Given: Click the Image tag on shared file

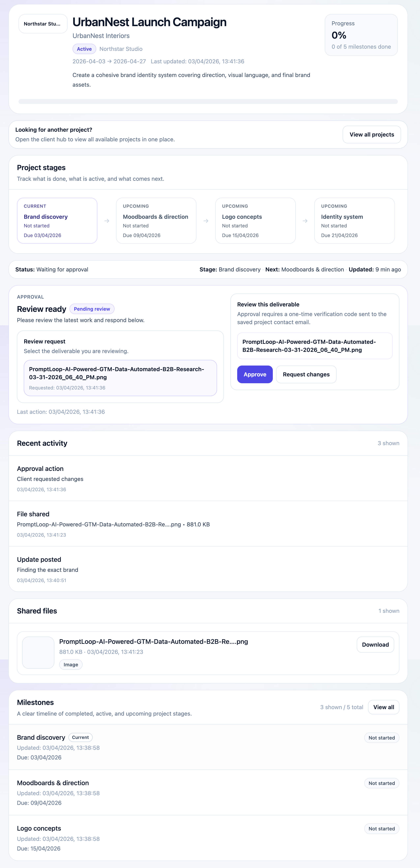Looking at the screenshot, I should tap(71, 665).
